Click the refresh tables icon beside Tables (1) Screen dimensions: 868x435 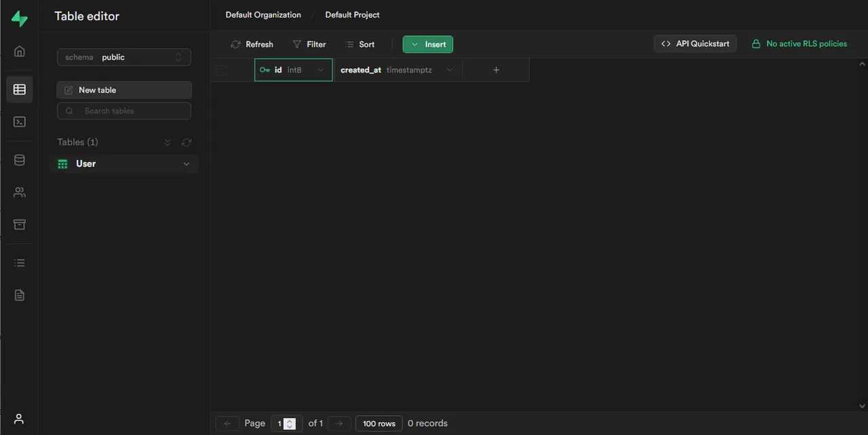(x=186, y=142)
